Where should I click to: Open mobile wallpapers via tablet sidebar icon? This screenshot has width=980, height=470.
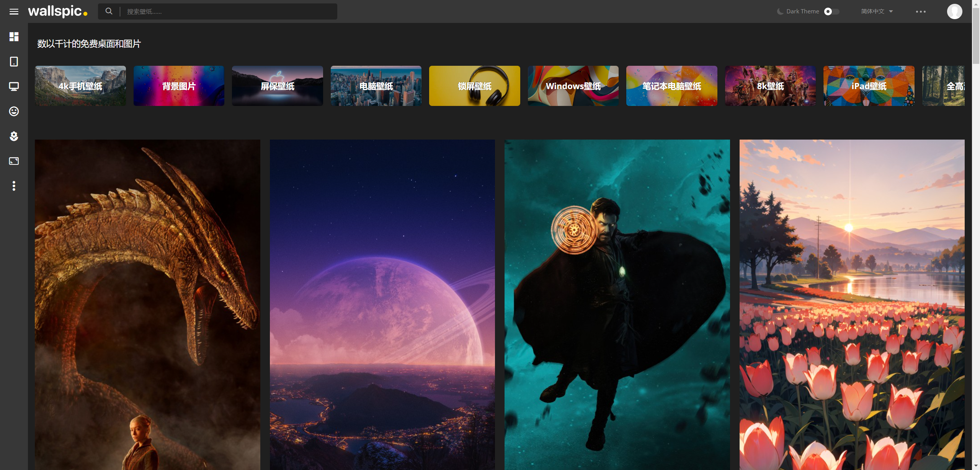click(14, 62)
